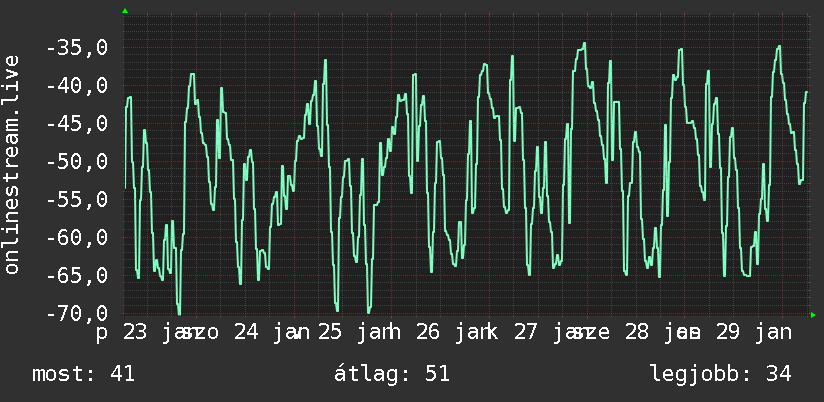Click the '25 jan' date label
The width and height of the screenshot is (824, 402).
[356, 333]
